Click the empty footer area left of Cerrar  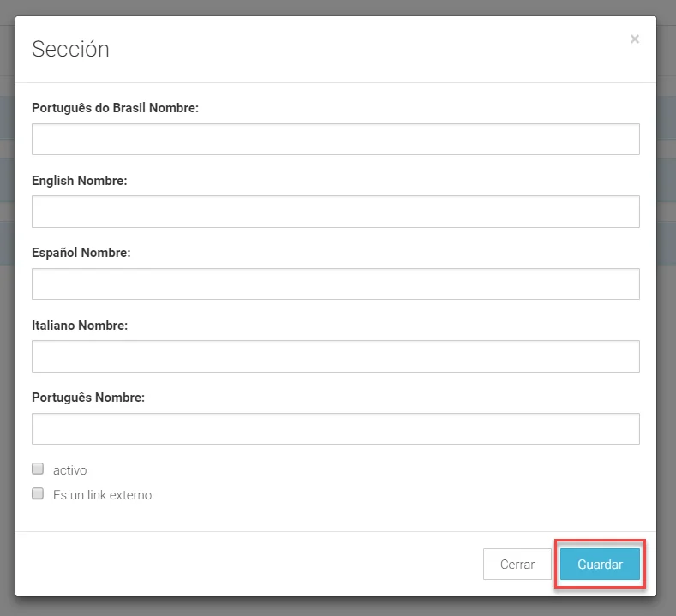click(x=248, y=565)
